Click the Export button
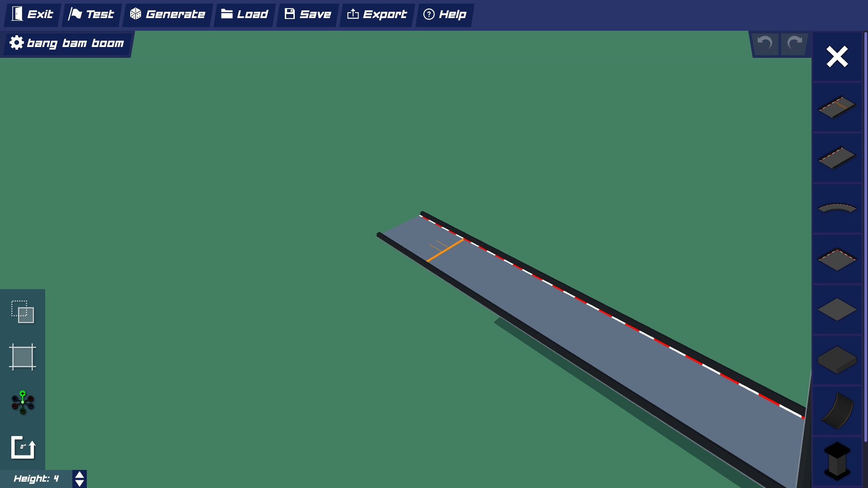Viewport: 868px width, 488px height. tap(377, 14)
